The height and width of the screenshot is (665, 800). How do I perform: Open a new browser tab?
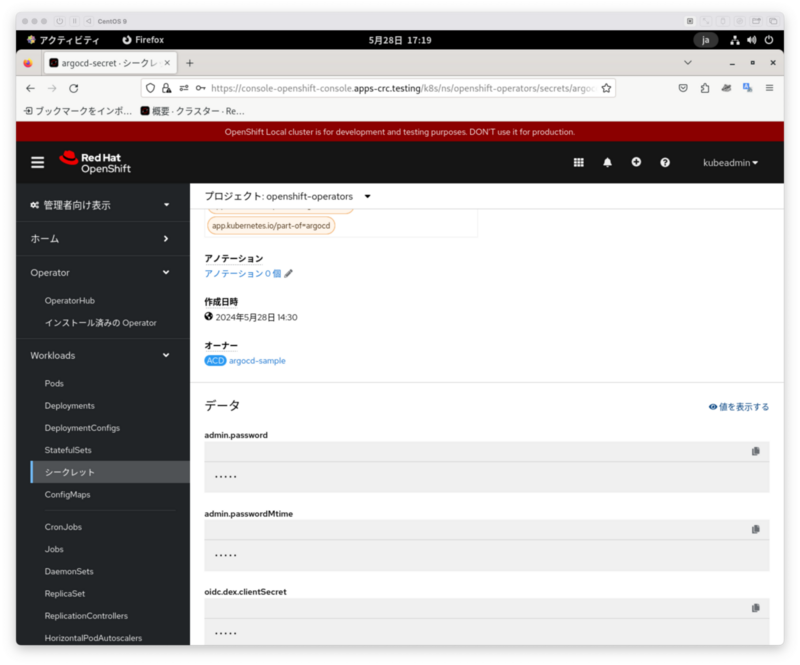(190, 63)
